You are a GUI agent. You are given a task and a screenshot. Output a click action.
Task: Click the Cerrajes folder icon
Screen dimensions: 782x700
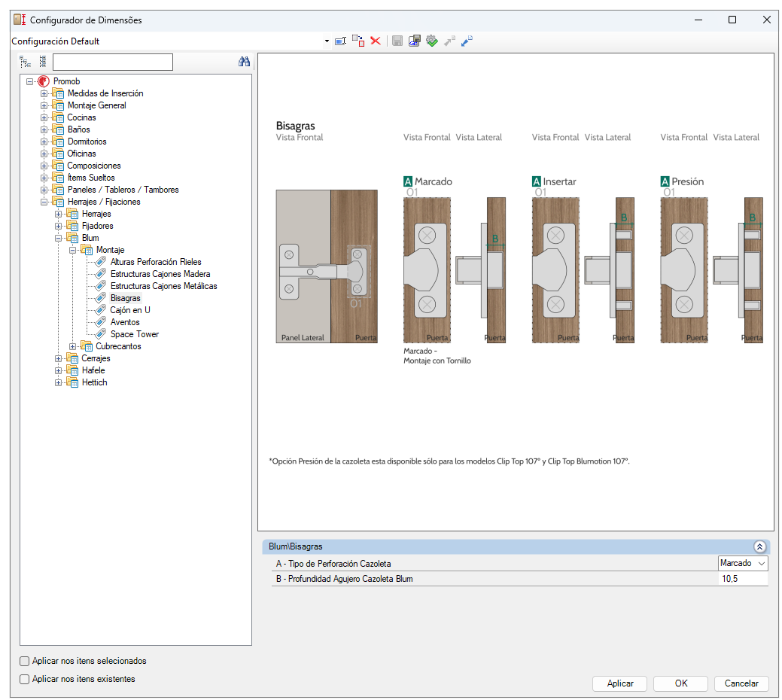pyautogui.click(x=73, y=358)
